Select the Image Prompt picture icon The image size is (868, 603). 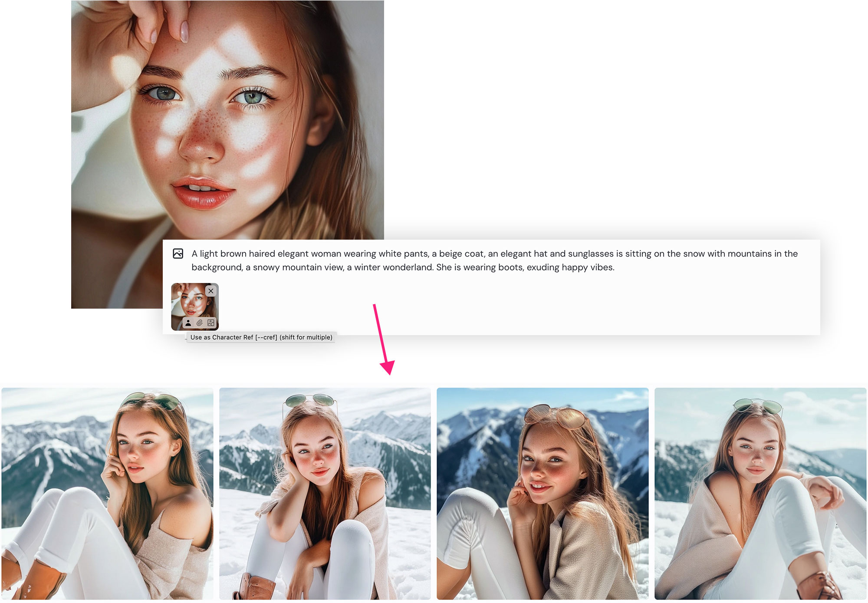[211, 323]
